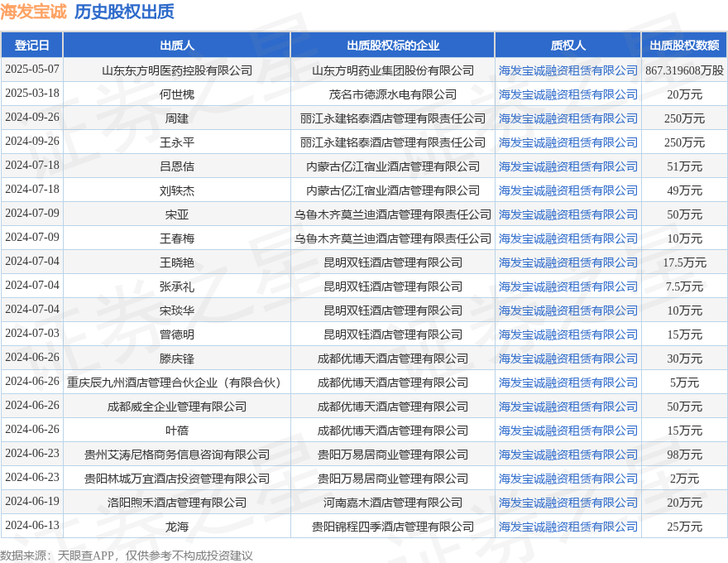
Task: Click the 25万元 amount cell
Action: pyautogui.click(x=684, y=527)
